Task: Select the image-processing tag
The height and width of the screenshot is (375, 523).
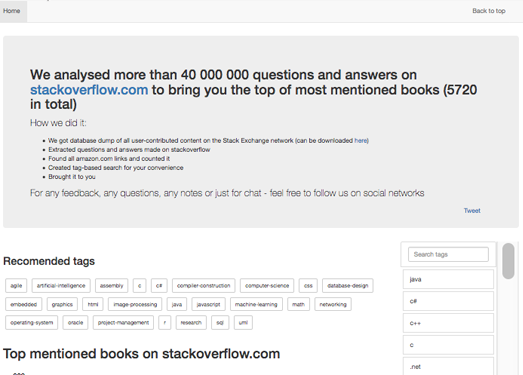Action: (x=135, y=304)
